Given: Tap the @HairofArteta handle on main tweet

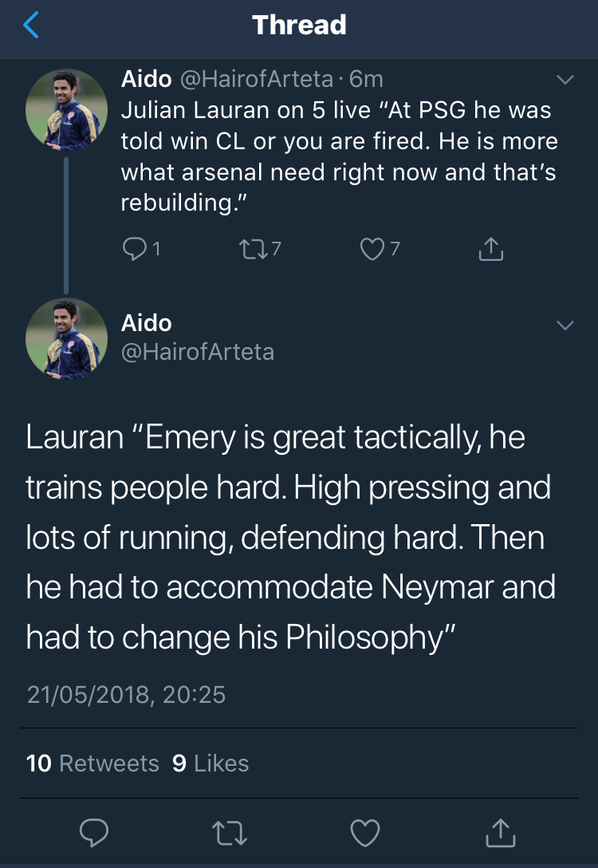Looking at the screenshot, I should (x=197, y=351).
